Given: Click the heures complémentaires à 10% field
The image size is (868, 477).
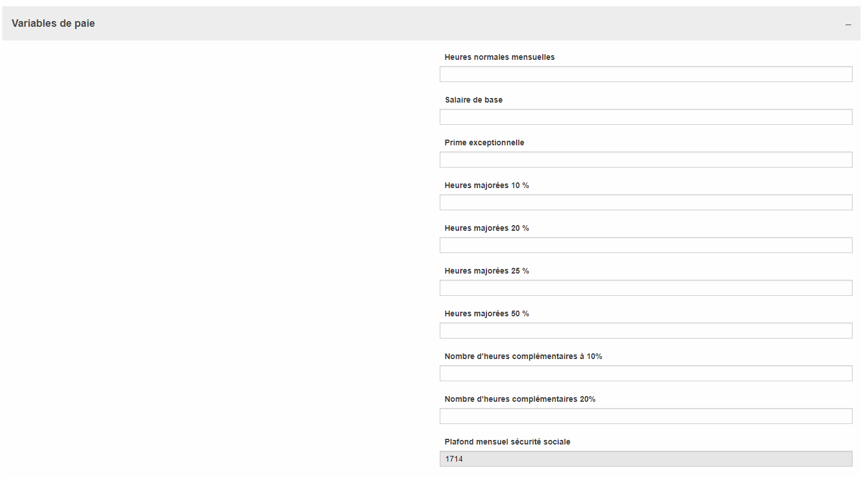Looking at the screenshot, I should 646,373.
